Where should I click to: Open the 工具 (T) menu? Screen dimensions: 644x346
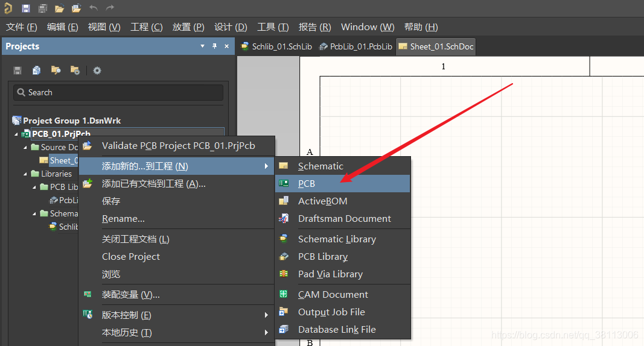pos(273,27)
